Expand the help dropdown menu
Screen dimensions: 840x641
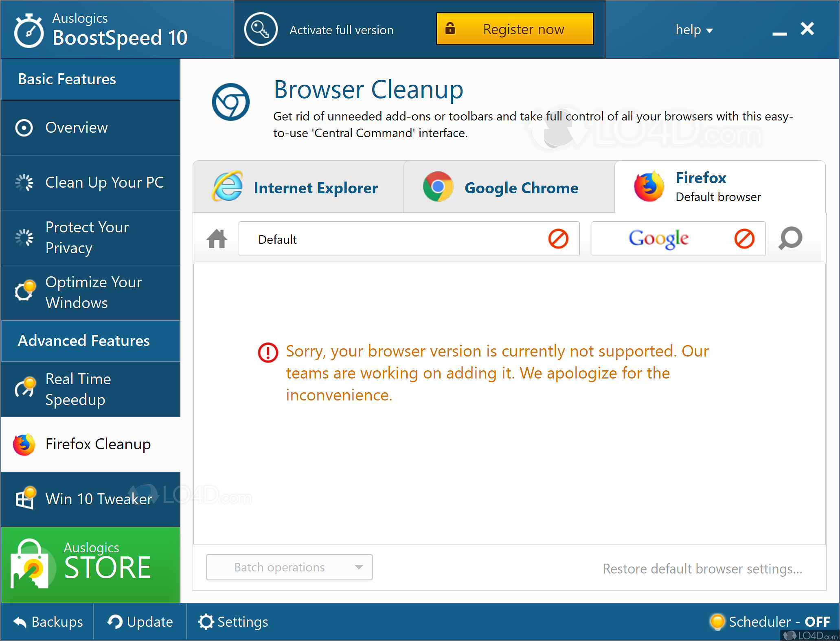(694, 30)
